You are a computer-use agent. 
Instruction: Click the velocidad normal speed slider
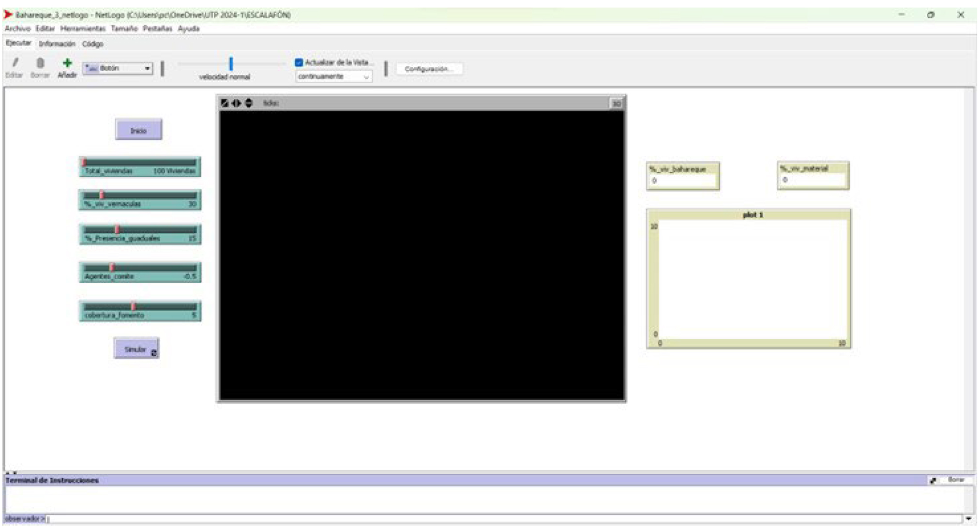pos(231,63)
